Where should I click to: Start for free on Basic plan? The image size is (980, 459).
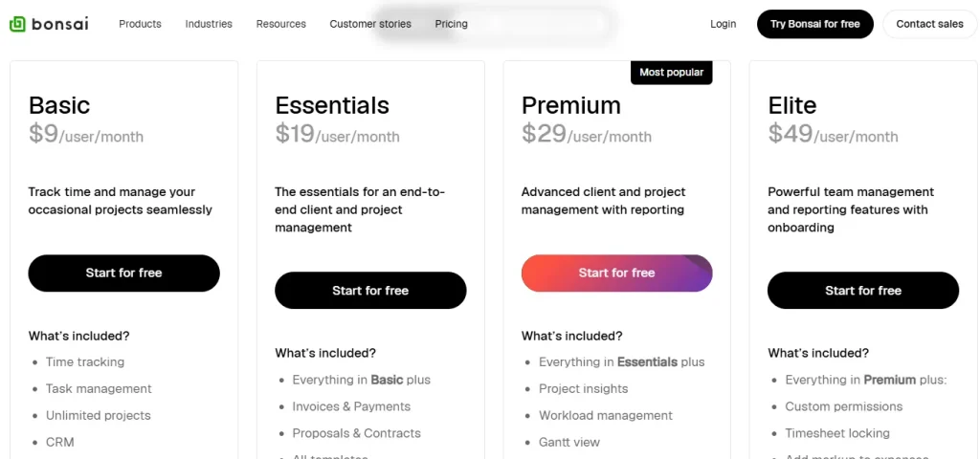coord(124,273)
